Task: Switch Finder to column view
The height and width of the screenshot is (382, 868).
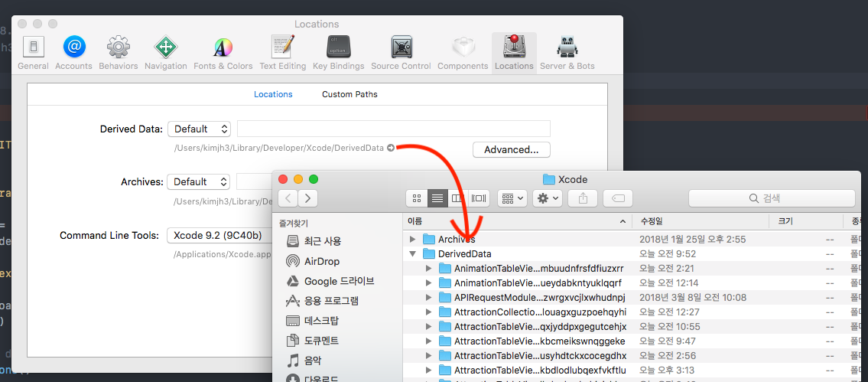Action: coord(457,198)
